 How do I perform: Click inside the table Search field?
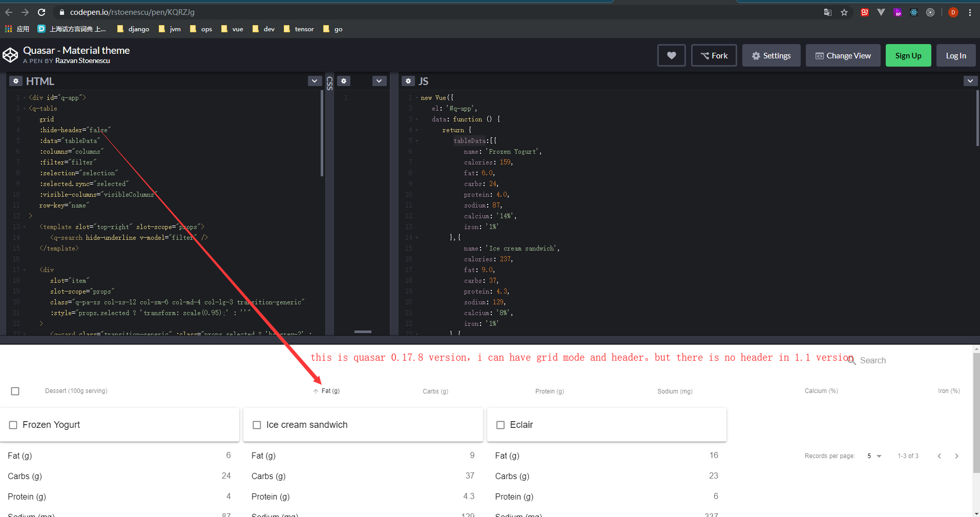click(x=886, y=360)
